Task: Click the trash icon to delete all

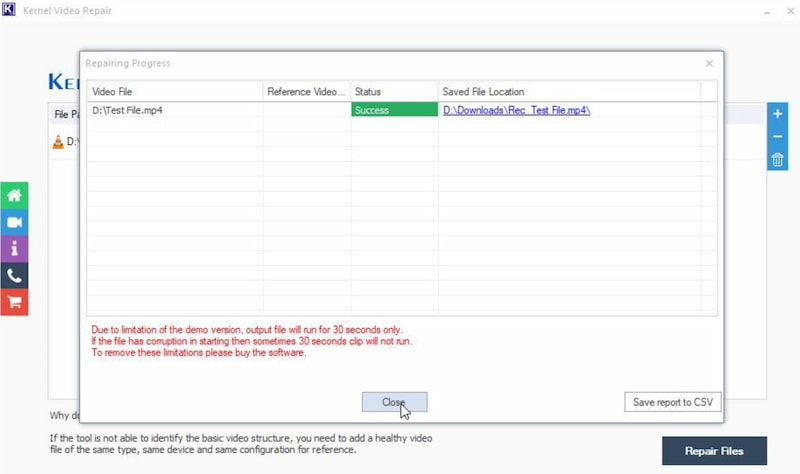Action: [x=778, y=159]
